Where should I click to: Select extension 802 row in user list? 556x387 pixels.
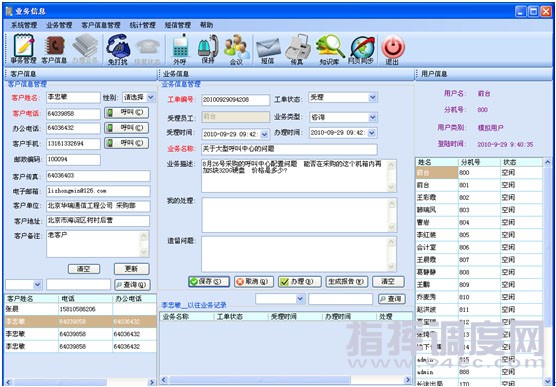tap(479, 198)
